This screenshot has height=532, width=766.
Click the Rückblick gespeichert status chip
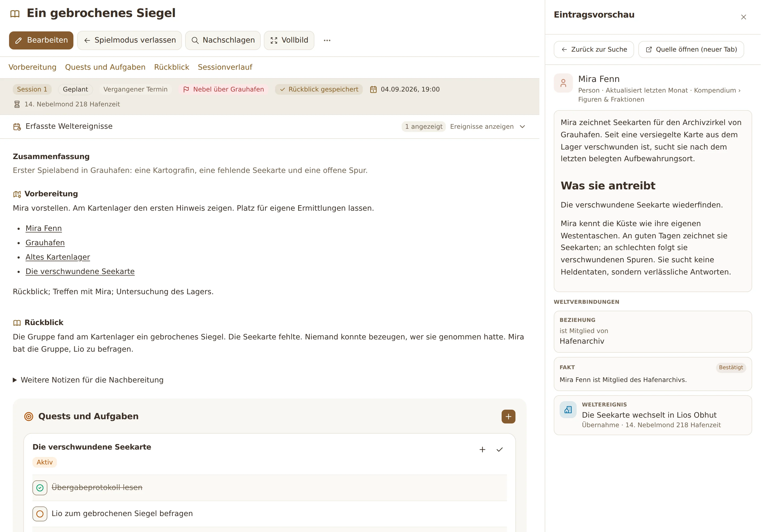click(319, 89)
